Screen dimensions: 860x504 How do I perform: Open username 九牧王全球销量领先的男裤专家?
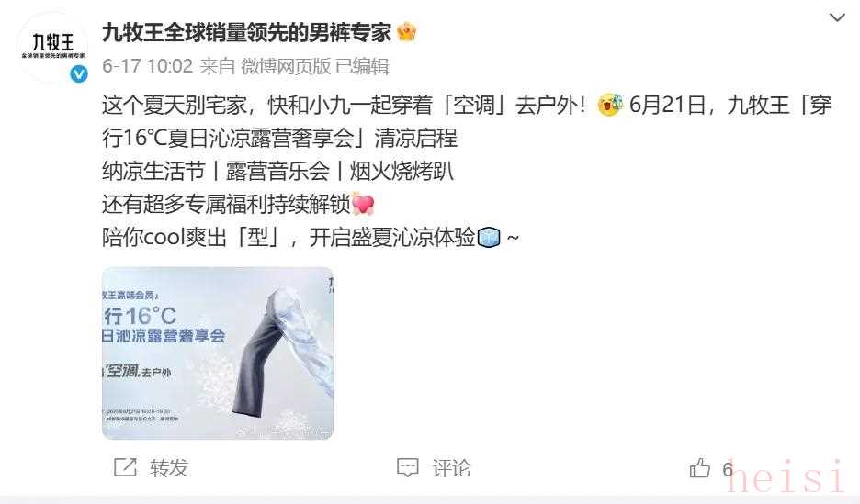pyautogui.click(x=246, y=33)
